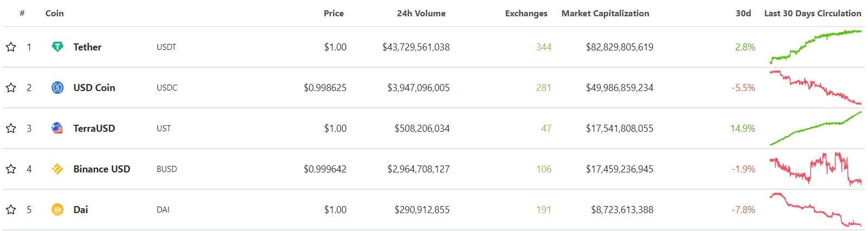The height and width of the screenshot is (231, 868).
Task: Toggle the star for USD Coin
Action: pos(11,88)
